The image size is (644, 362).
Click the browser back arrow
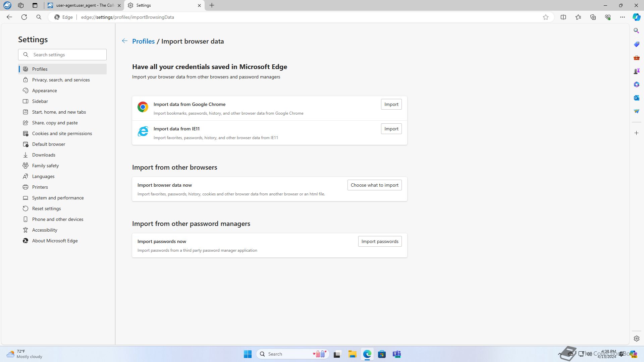[x=9, y=17]
